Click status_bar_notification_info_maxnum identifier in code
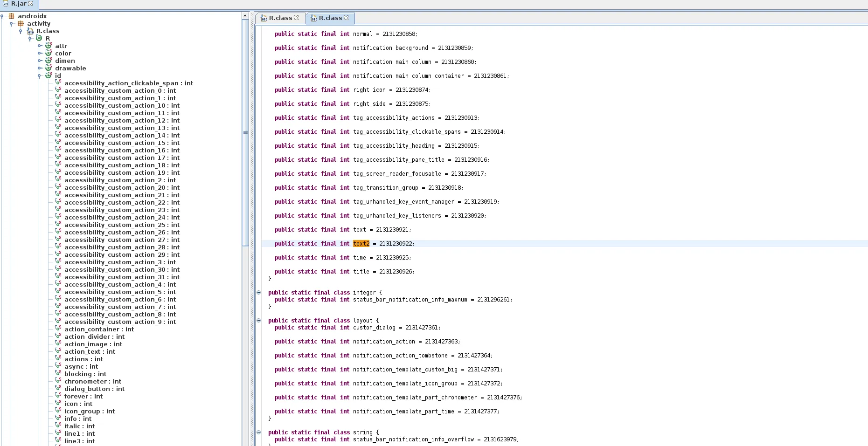This screenshot has width=868, height=446. pos(410,299)
